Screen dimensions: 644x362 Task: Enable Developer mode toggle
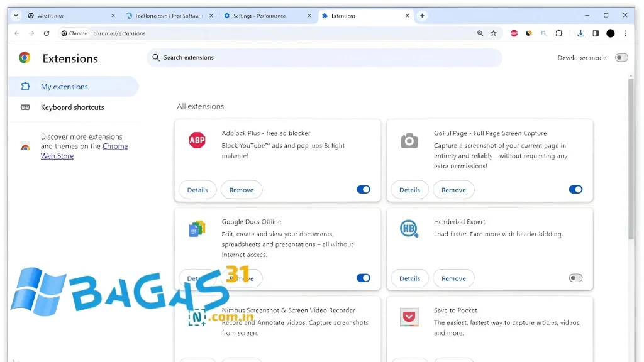pyautogui.click(x=621, y=58)
